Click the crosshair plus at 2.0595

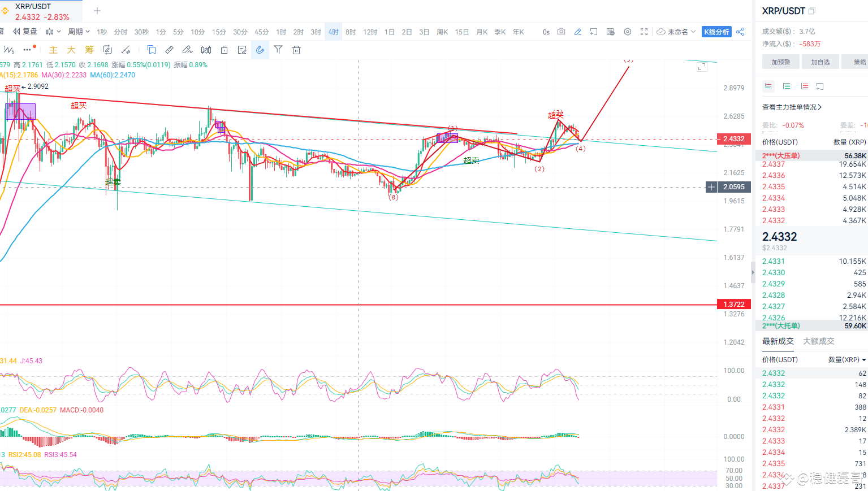[711, 187]
